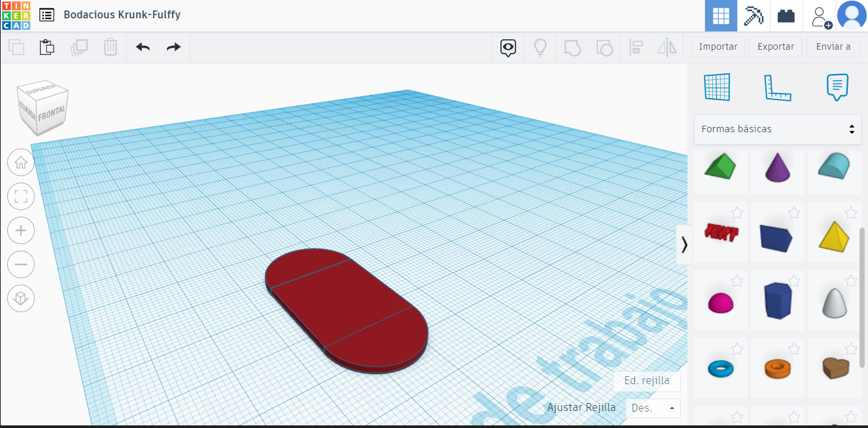Favorite the torus shape star
Image resolution: width=868 pixels, height=428 pixels.
pos(737,349)
